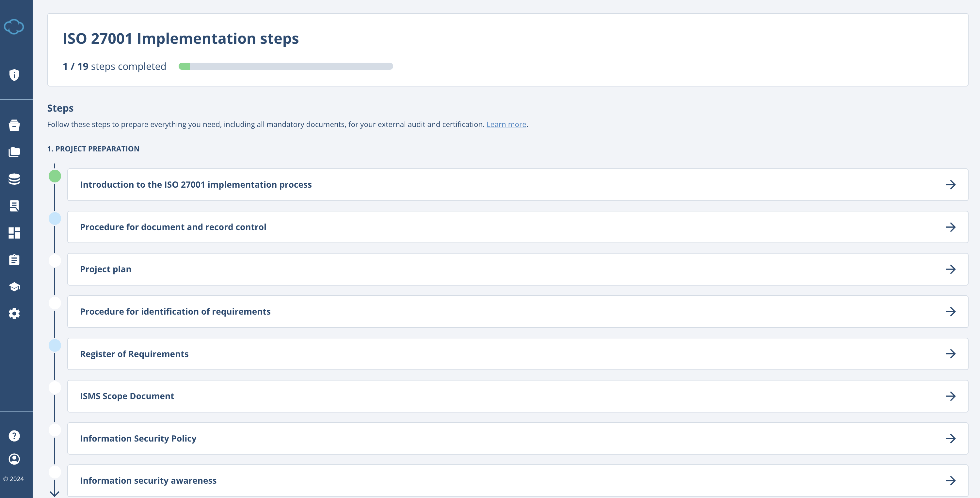Click blue status circle beside document control
The height and width of the screenshot is (498, 980).
pos(55,219)
